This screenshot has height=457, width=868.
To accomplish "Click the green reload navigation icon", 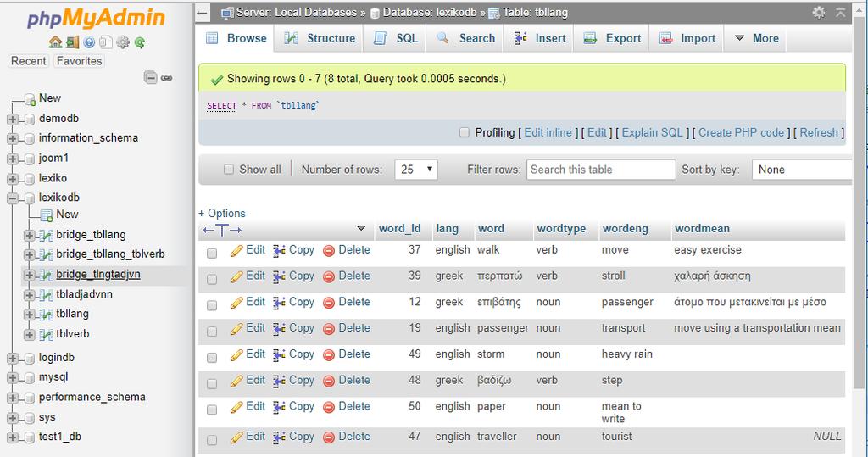I will (140, 42).
